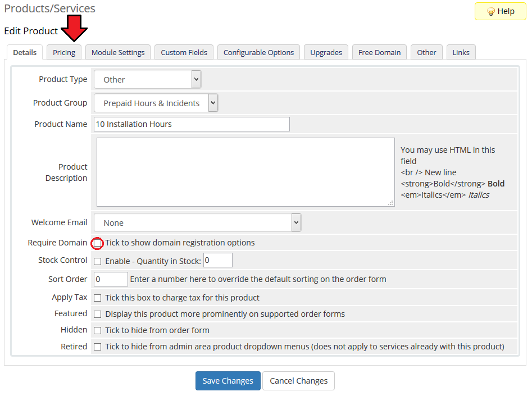Open the Help button label
The image size is (532, 396).
tap(506, 11)
